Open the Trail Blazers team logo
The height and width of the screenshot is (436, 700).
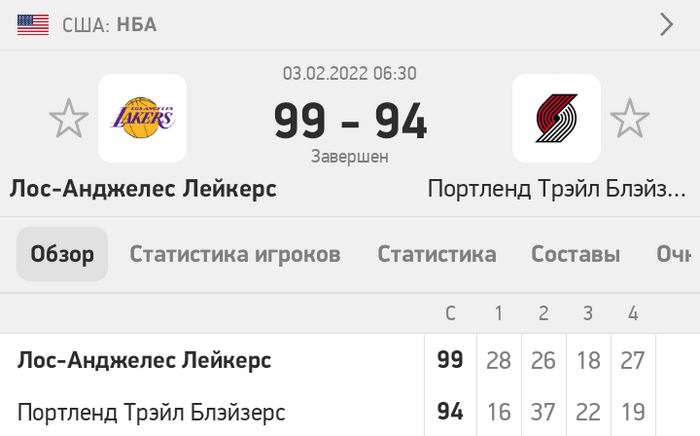(x=556, y=118)
